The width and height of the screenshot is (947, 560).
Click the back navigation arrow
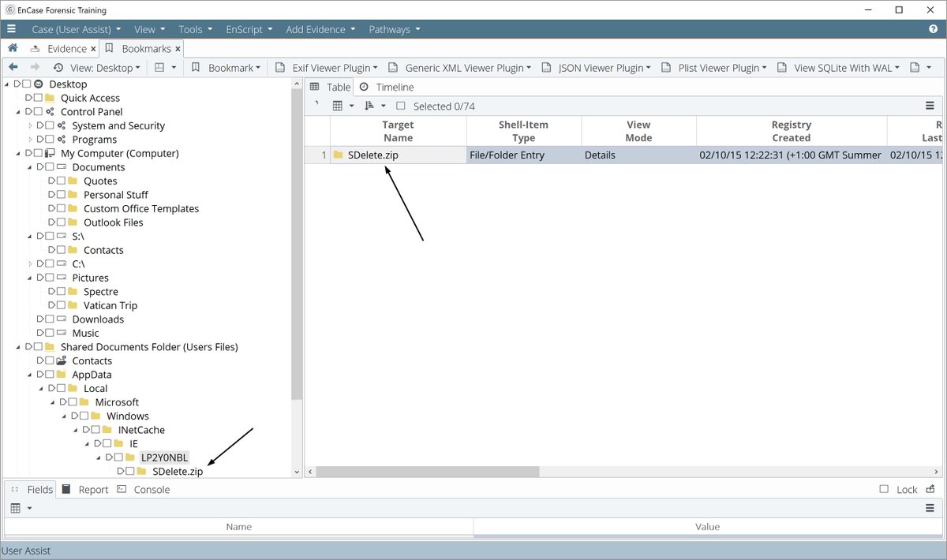pos(13,67)
